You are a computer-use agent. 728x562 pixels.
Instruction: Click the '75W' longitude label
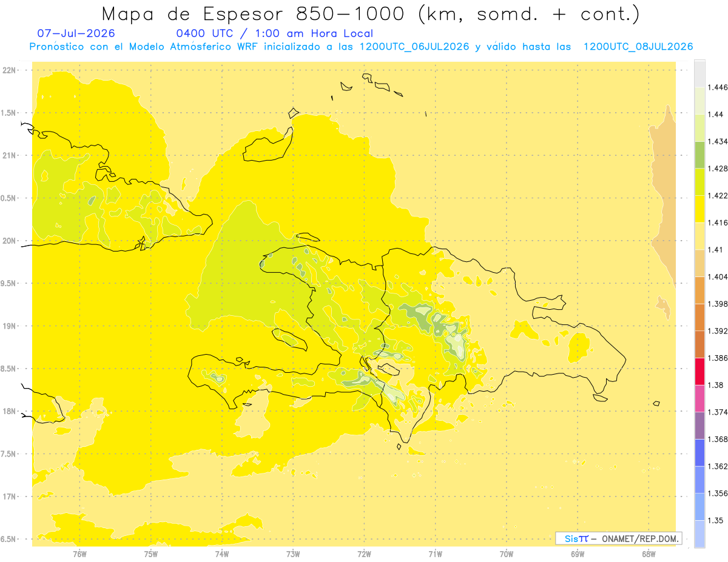[x=150, y=554]
